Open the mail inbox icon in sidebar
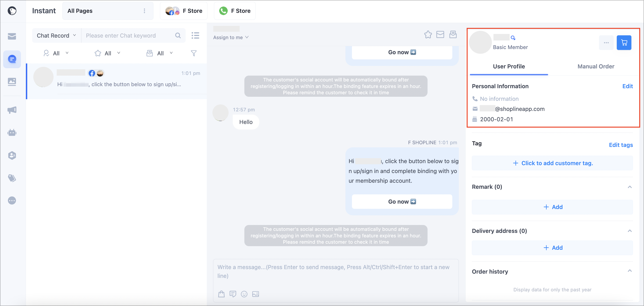 coord(12,36)
